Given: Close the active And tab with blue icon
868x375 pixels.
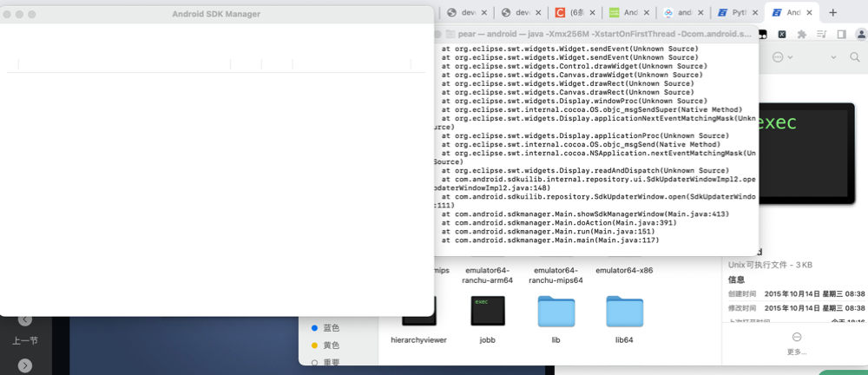Looking at the screenshot, I should pyautogui.click(x=809, y=12).
